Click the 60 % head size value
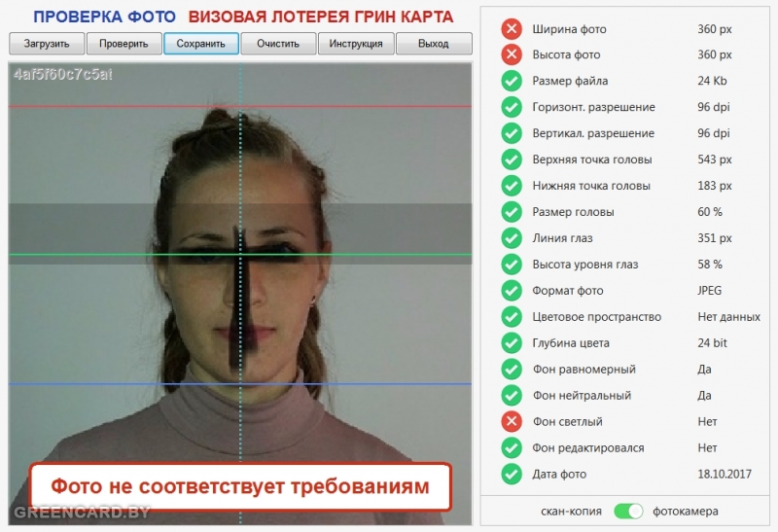 coord(710,212)
